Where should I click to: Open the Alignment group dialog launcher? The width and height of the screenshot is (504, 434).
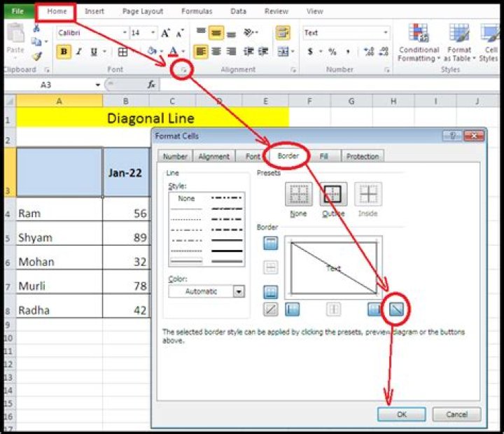[293, 69]
